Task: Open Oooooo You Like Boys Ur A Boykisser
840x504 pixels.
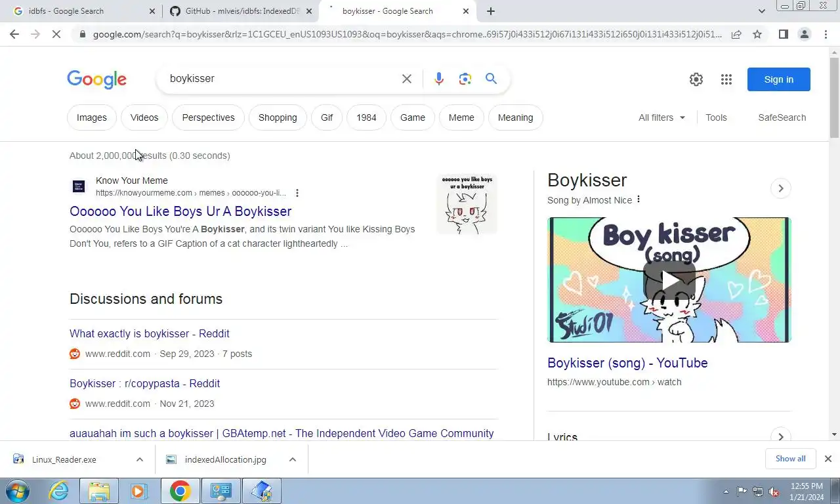Action: pyautogui.click(x=180, y=211)
